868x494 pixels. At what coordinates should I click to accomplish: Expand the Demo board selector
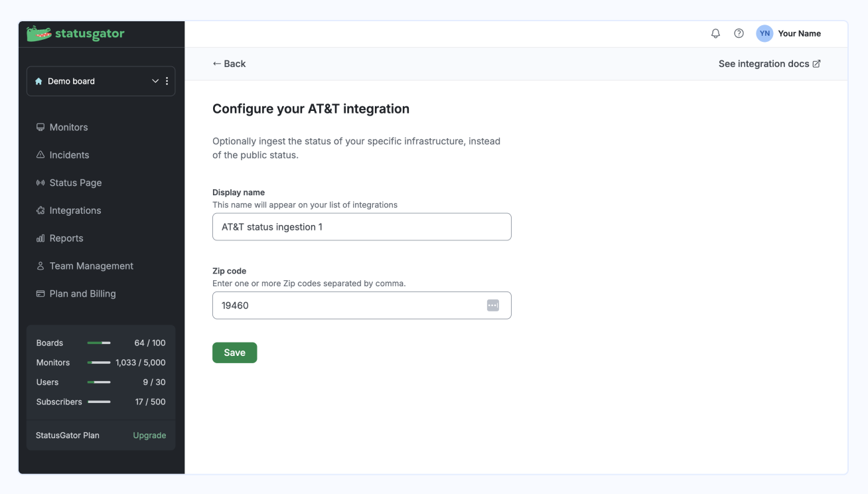(x=155, y=80)
